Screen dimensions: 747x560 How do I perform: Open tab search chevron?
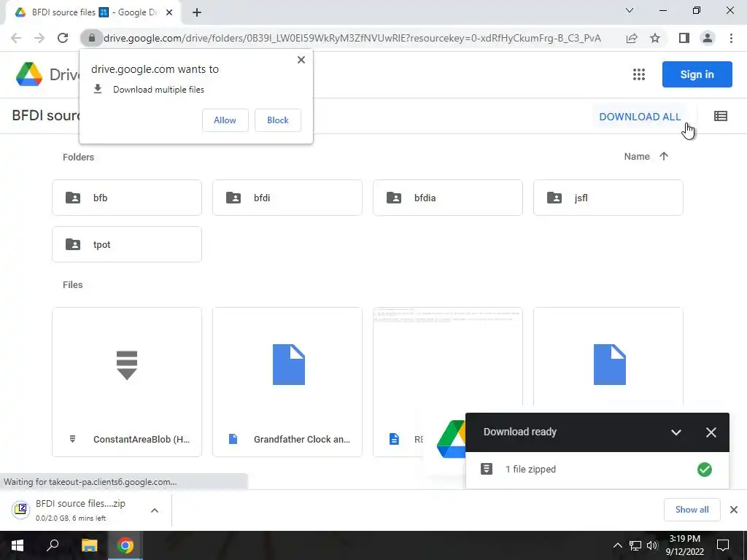pyautogui.click(x=629, y=10)
